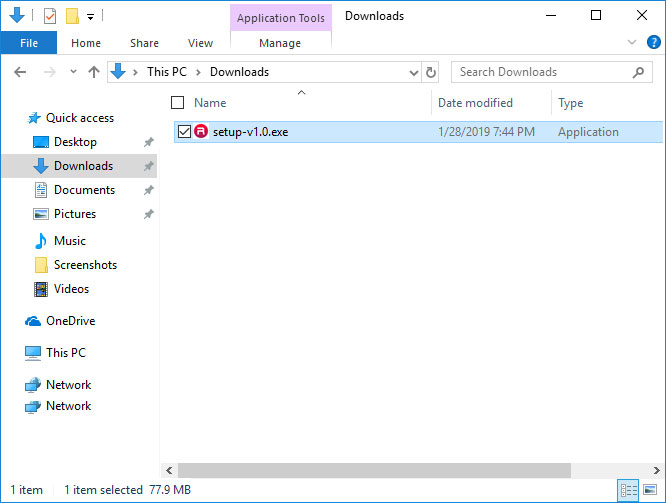The width and height of the screenshot is (666, 503).
Task: Click the pin icon beside Downloads
Action: (148, 166)
